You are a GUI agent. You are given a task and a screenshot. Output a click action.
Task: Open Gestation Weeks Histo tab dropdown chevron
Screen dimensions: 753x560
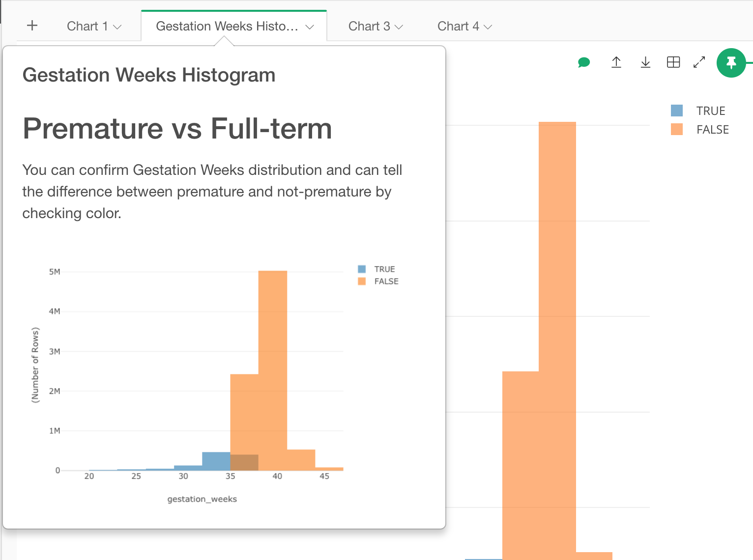click(x=310, y=27)
